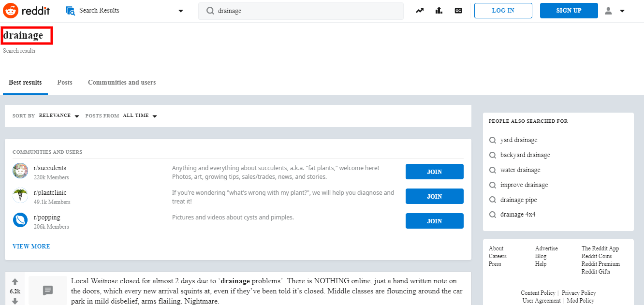Open the user profile silhouette icon
Viewport: 644px width, 305px height.
[x=608, y=11]
